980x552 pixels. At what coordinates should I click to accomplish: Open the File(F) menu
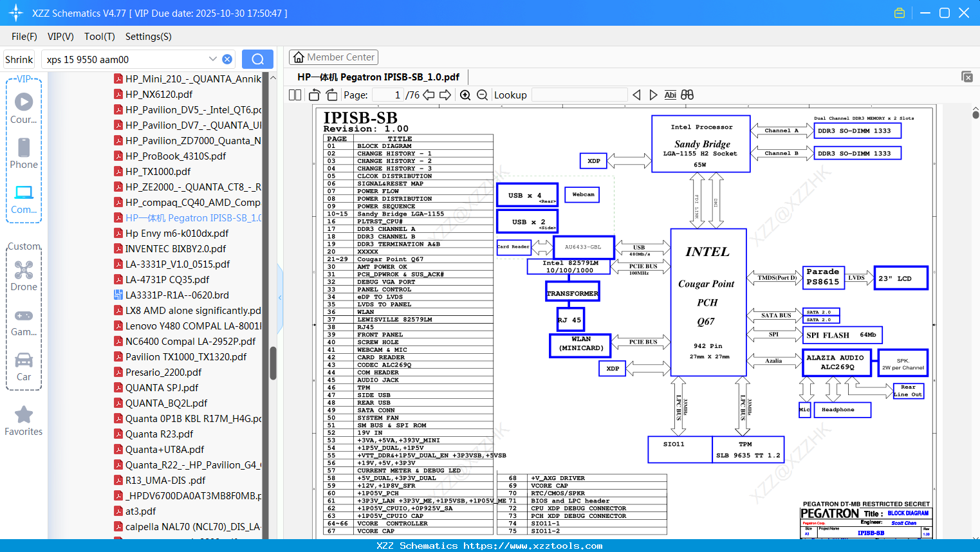pyautogui.click(x=24, y=37)
